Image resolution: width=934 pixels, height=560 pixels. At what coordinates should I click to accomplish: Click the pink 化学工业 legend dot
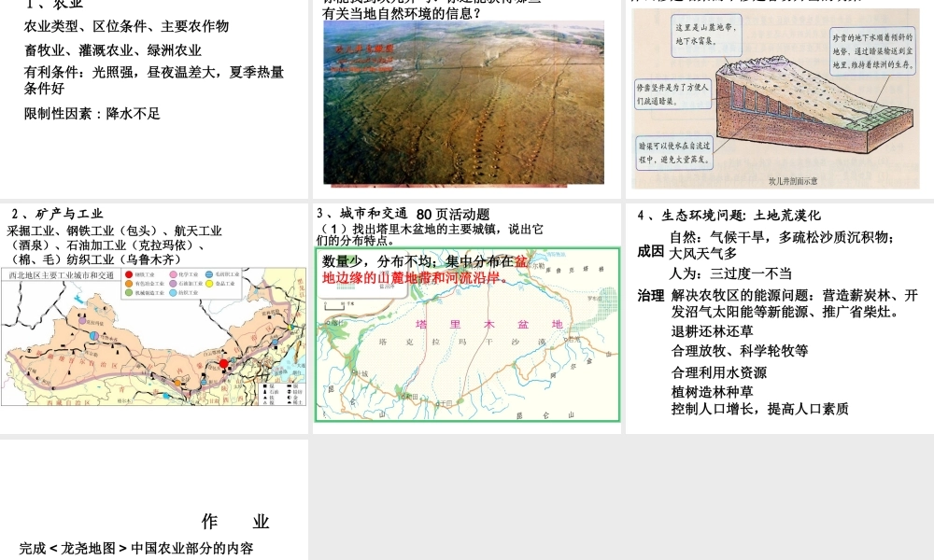(174, 274)
